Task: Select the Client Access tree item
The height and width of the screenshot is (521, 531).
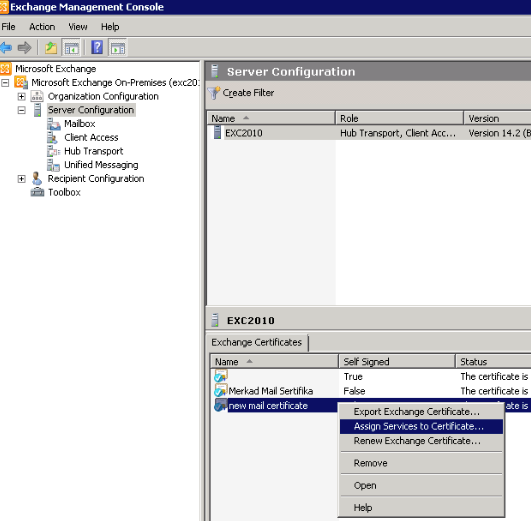Action: 91,138
